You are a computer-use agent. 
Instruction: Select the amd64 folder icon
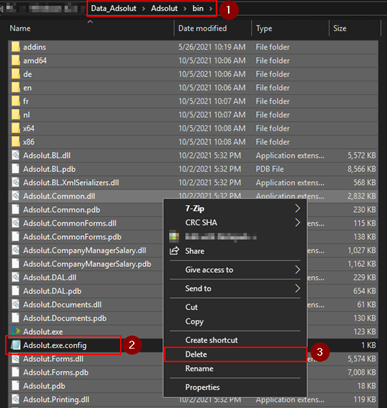(x=16, y=61)
